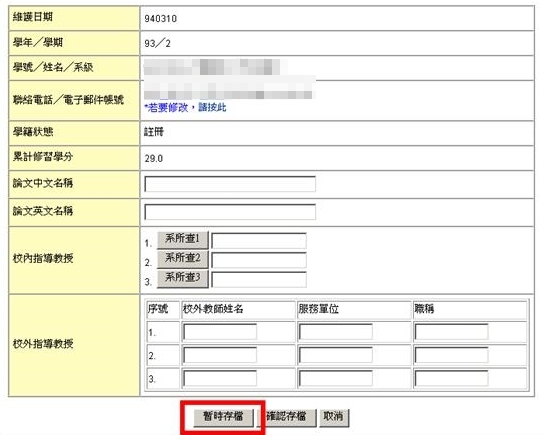Click row 2 職稱 field

tap(451, 355)
